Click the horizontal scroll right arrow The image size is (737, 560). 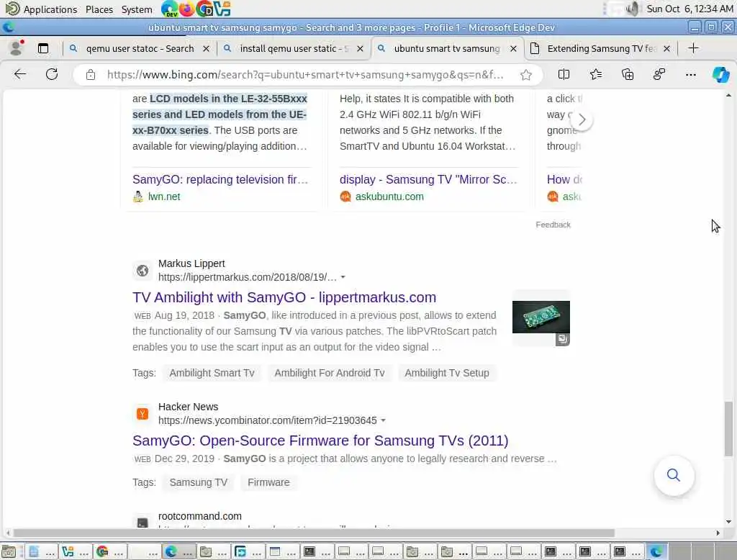coord(718,533)
